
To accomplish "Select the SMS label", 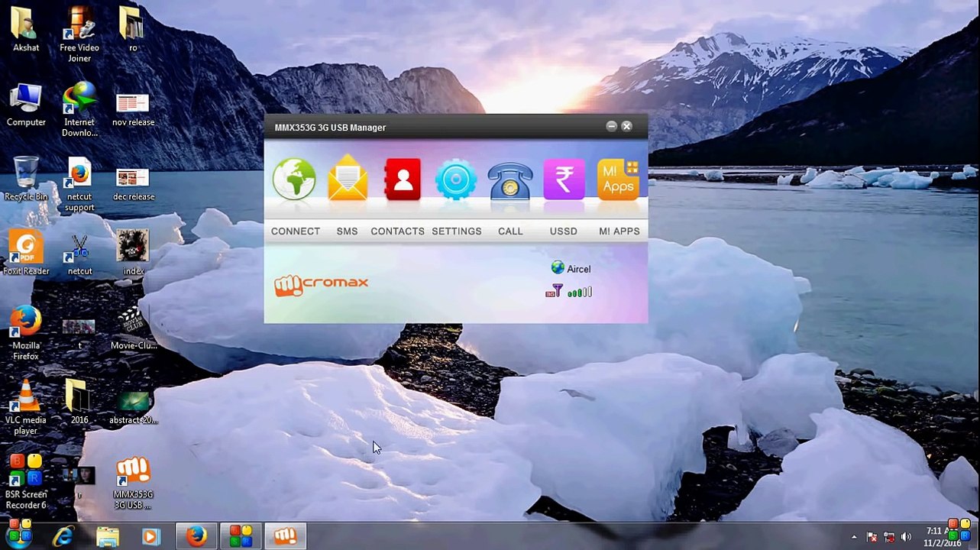I will 347,231.
